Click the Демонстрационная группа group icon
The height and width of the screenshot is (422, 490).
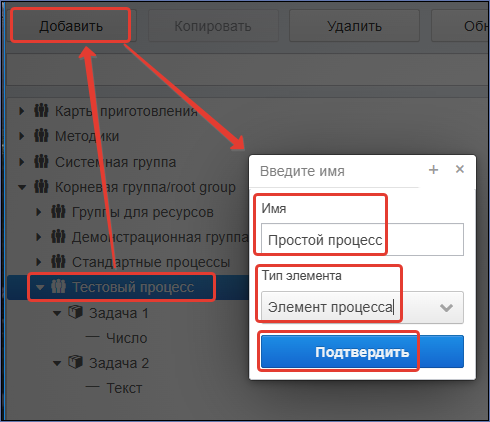click(58, 237)
